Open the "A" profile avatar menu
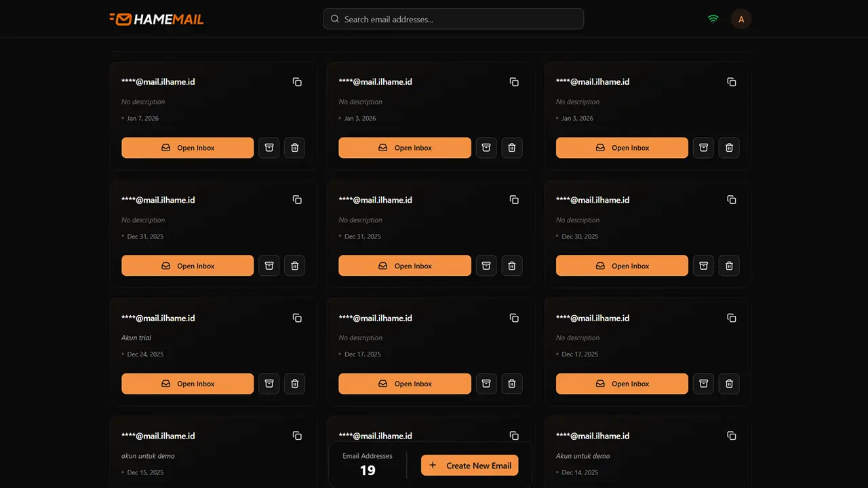The image size is (868, 488). coord(741,19)
